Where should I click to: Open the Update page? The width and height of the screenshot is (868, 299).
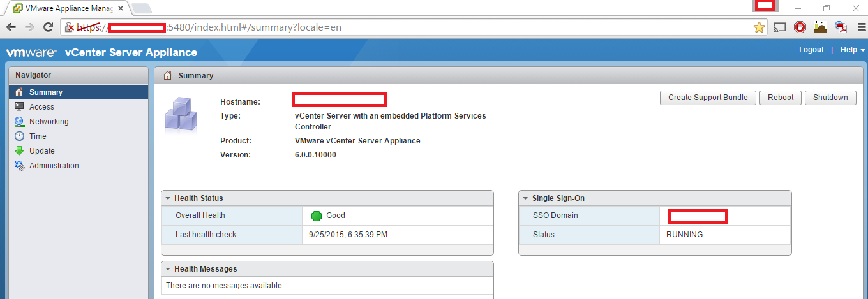tap(42, 151)
